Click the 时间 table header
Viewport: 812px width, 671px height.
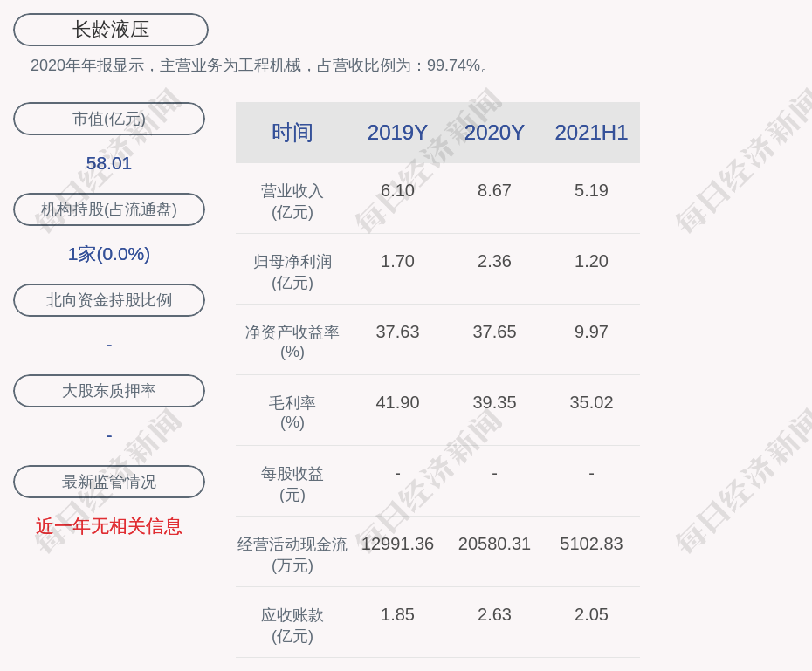(292, 133)
